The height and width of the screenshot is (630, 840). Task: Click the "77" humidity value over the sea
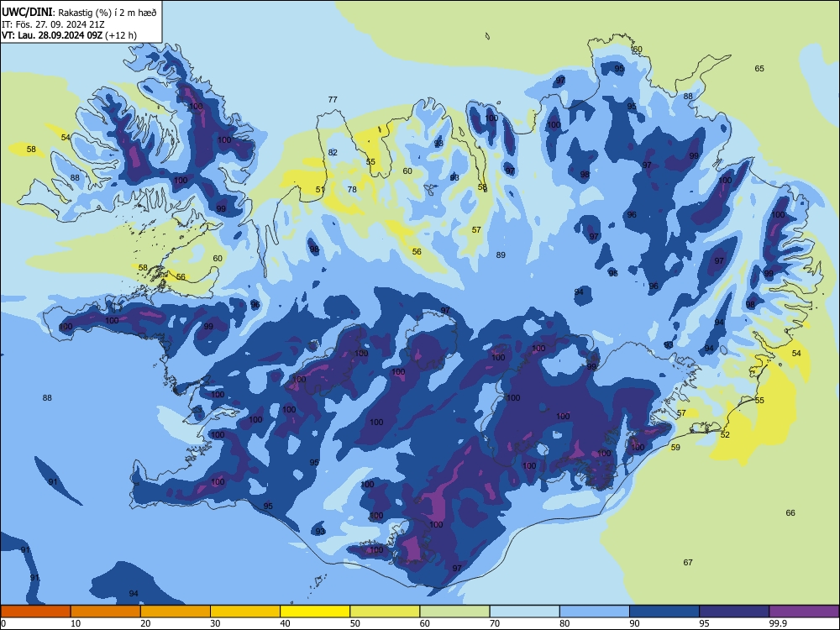[x=333, y=100]
